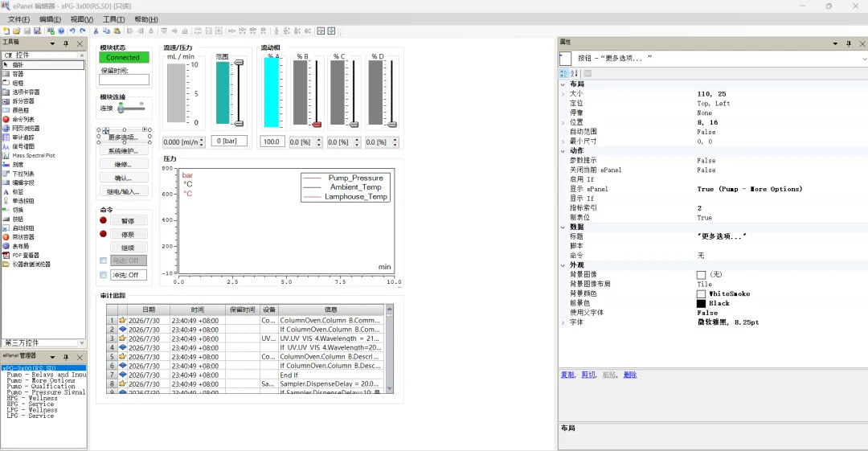The image size is (868, 451).
Task: Click the Undo toolbar icon
Action: (72, 31)
